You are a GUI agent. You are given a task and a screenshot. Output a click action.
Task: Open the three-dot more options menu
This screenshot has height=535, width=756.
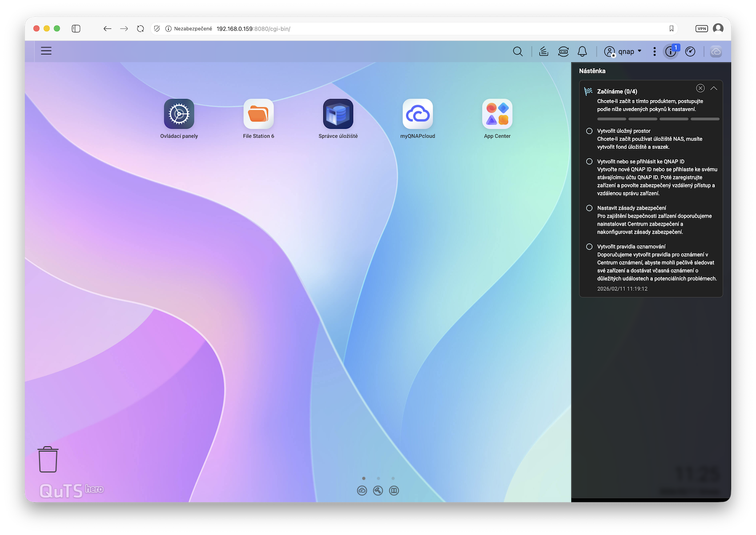[x=654, y=52]
